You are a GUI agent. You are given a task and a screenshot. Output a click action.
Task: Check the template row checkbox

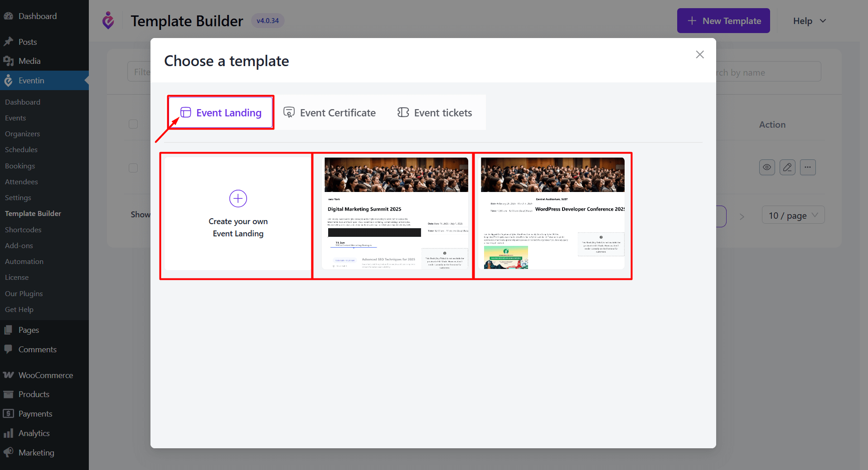(133, 168)
